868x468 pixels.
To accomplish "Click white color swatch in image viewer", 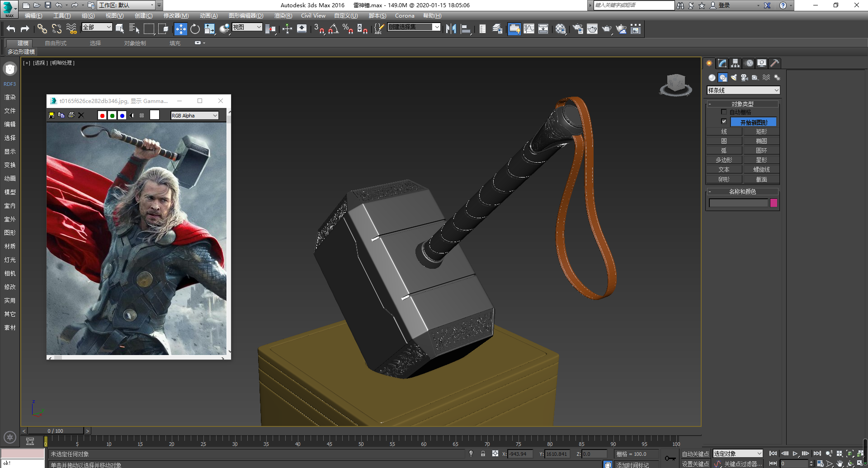I will click(x=155, y=115).
